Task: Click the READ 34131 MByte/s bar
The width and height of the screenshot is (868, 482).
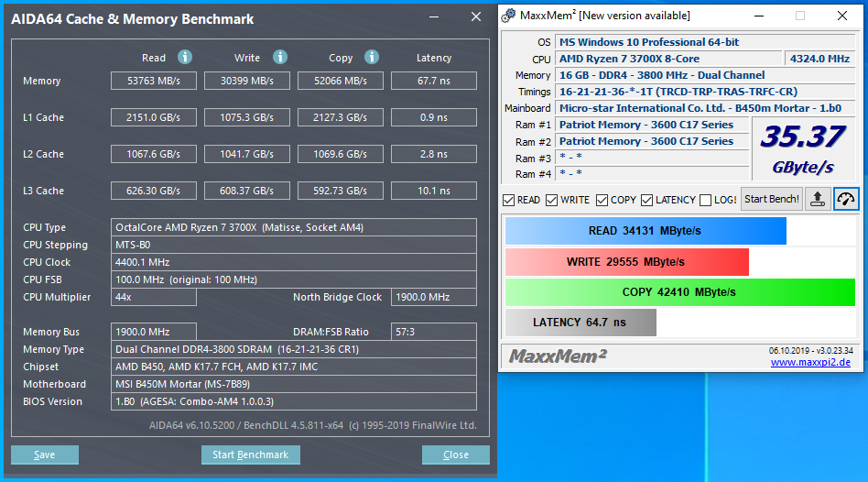Action: click(646, 231)
